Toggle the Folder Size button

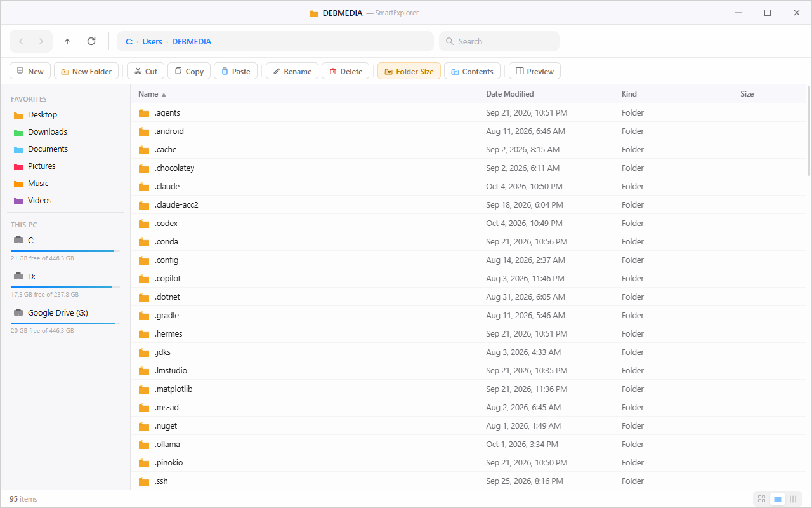coord(409,71)
